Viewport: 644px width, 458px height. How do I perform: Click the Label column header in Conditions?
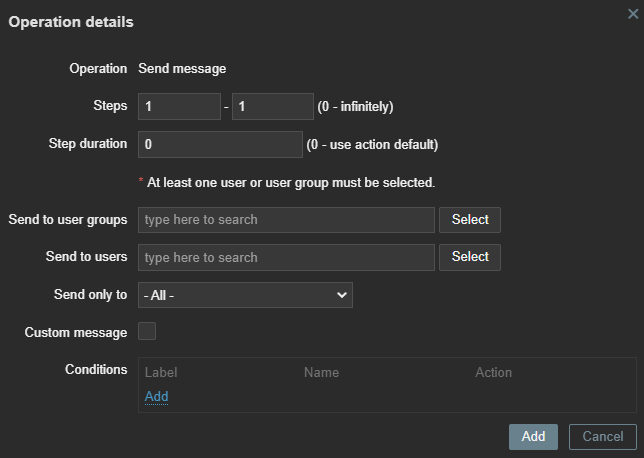161,373
